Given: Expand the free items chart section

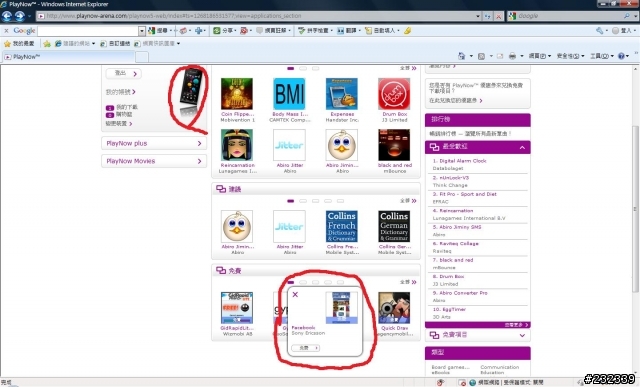Looking at the screenshot, I should point(522,335).
